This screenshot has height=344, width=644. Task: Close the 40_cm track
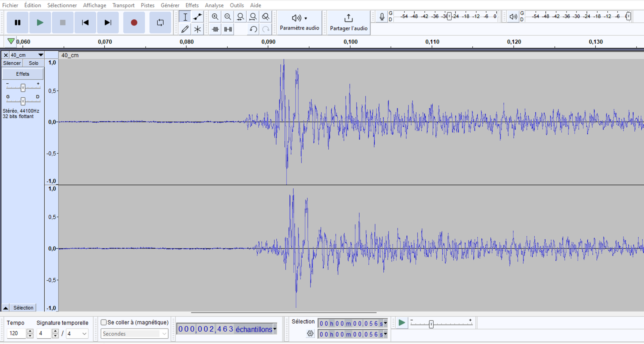coord(6,55)
